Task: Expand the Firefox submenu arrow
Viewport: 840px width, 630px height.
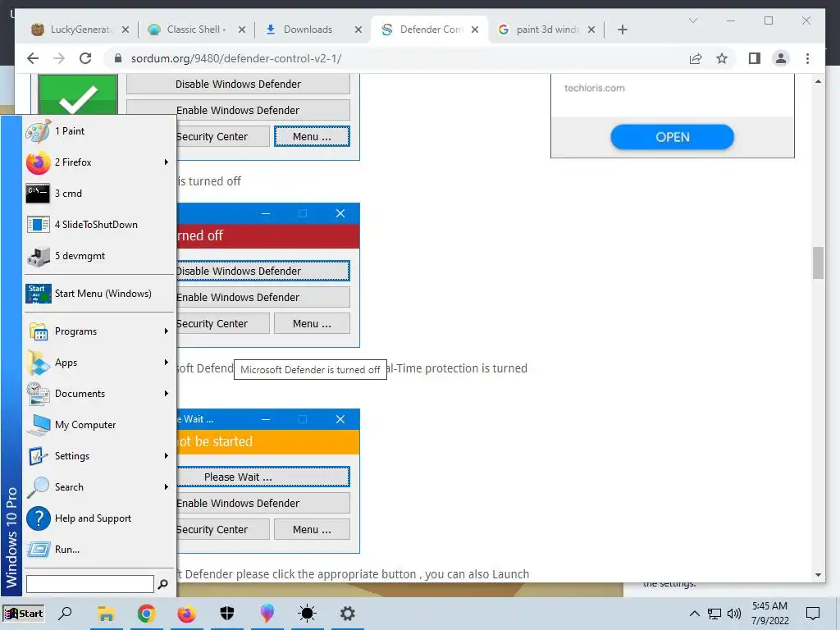Action: (166, 162)
